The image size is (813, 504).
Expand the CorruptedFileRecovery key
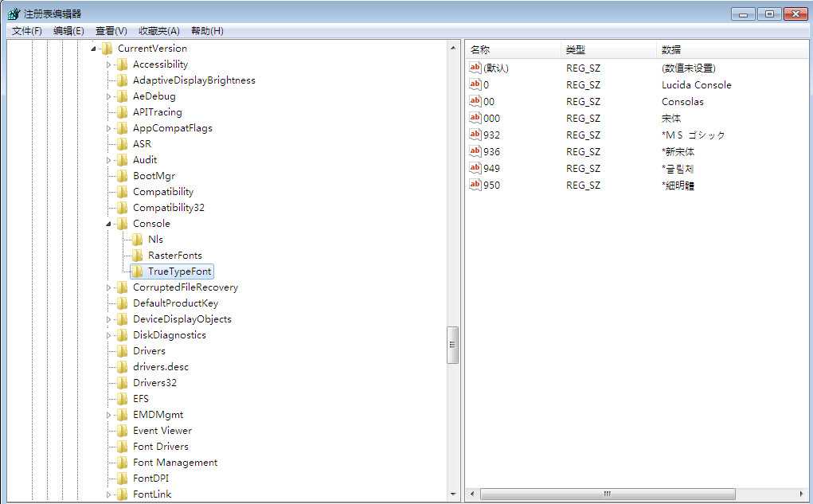pos(108,287)
